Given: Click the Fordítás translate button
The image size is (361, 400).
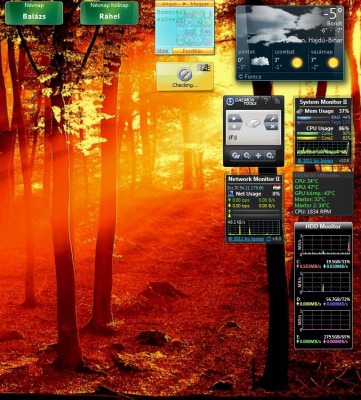Looking at the screenshot, I should [x=193, y=51].
